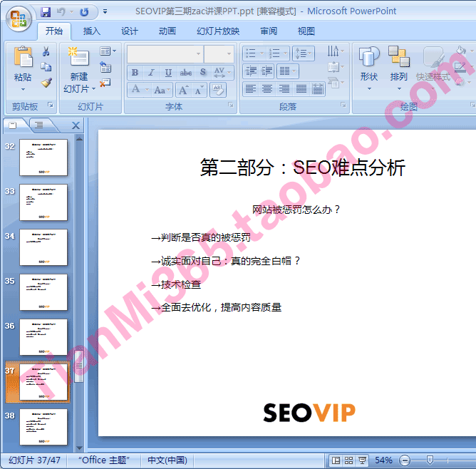Screen dimensions: 476x469
Task: Open the 审阅 ribbon tab
Action: coord(269,31)
